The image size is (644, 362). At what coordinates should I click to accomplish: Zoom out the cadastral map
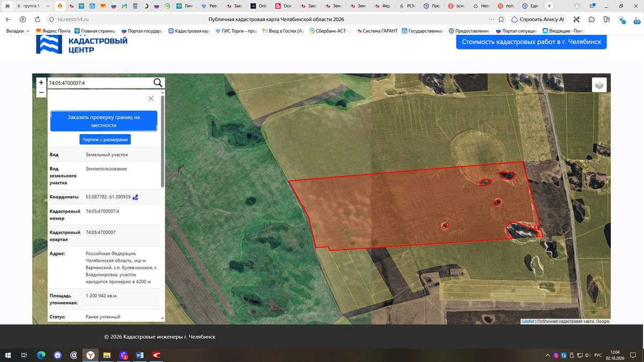pos(41,92)
